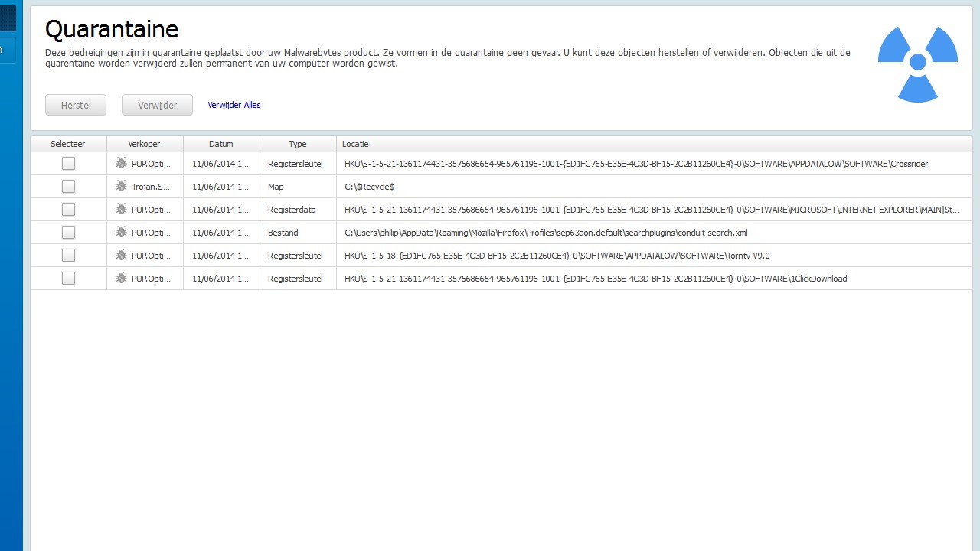Sort by the Datum column header
This screenshot has height=551, width=980.
pos(221,144)
